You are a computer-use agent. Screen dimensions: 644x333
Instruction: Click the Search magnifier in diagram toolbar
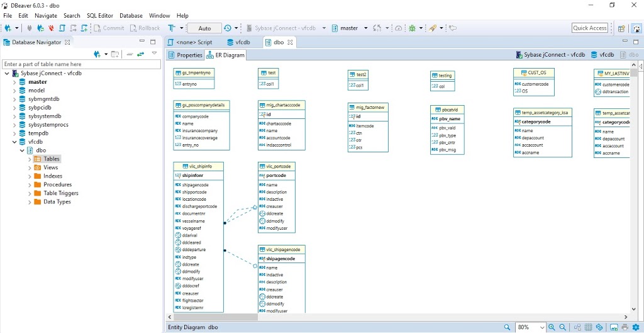pyautogui.click(x=508, y=327)
